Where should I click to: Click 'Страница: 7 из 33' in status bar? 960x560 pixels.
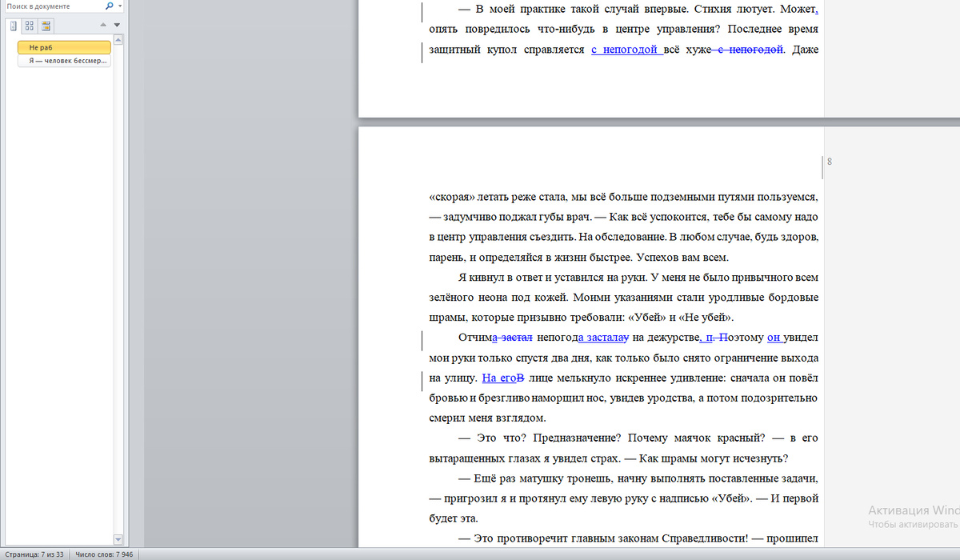point(34,554)
